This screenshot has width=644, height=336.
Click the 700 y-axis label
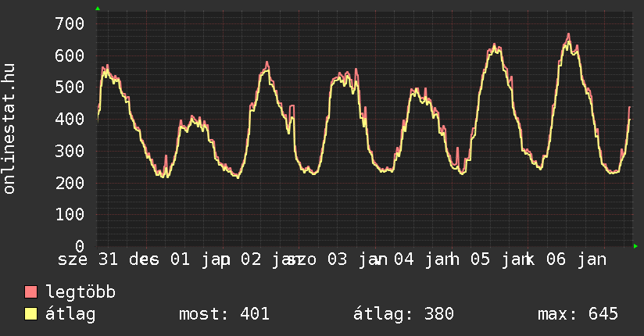pyautogui.click(x=70, y=23)
